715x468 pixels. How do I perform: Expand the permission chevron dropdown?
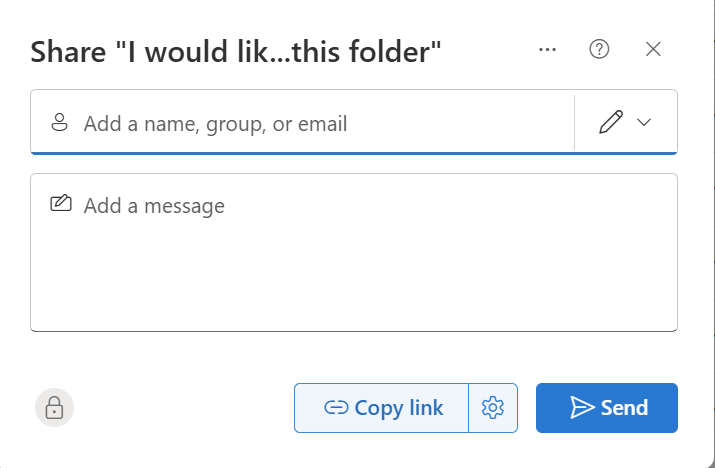pos(644,122)
